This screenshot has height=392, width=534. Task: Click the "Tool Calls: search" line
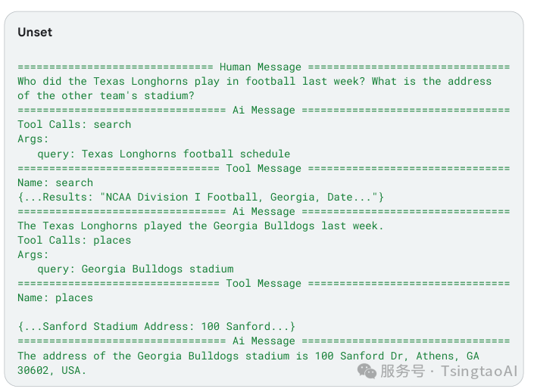74,125
